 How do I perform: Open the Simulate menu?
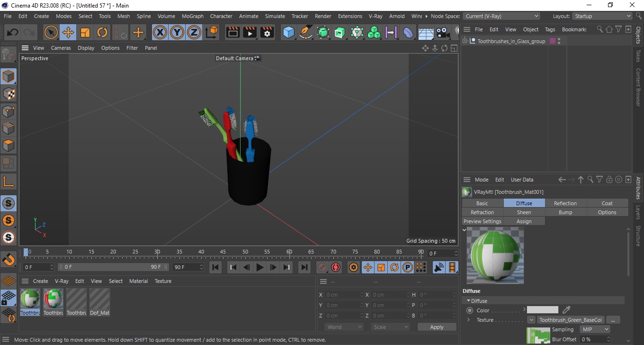(x=275, y=16)
